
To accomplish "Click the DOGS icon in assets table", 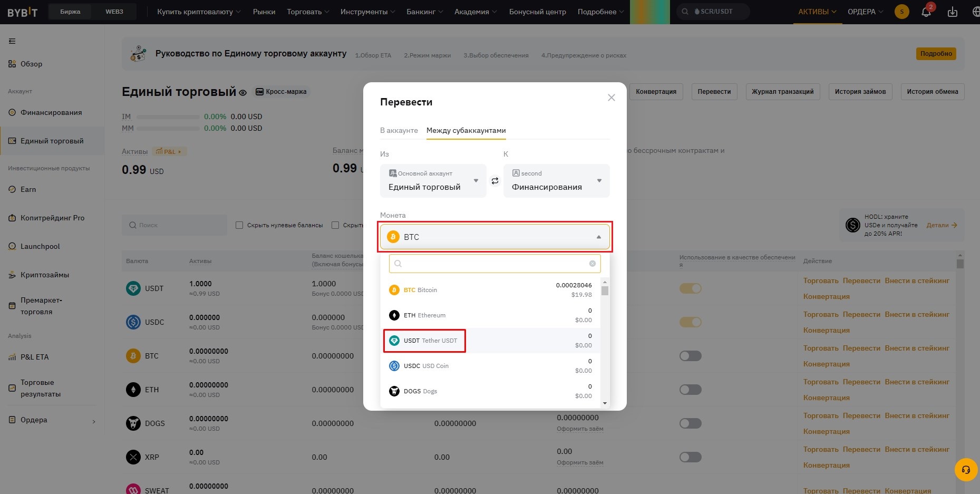I will coord(133,423).
